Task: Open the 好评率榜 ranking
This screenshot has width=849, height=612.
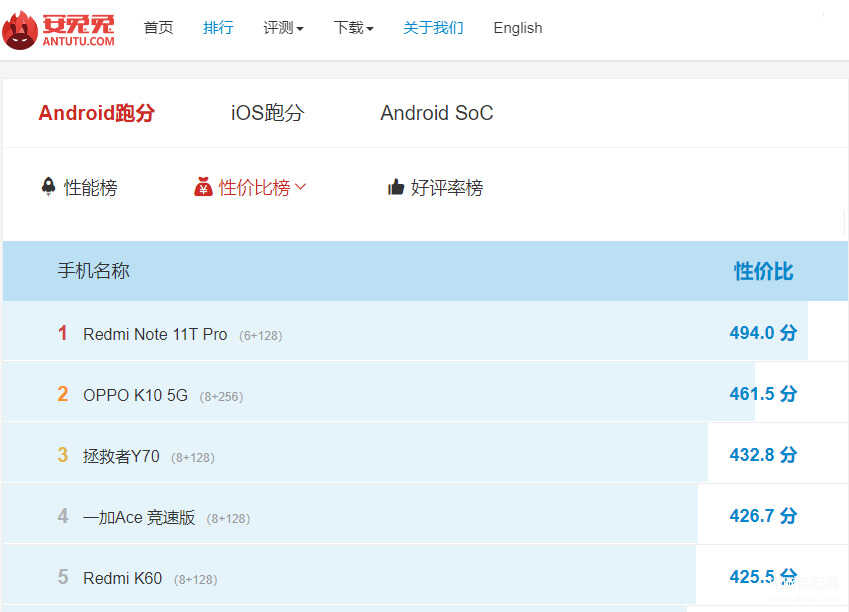Action: 447,187
